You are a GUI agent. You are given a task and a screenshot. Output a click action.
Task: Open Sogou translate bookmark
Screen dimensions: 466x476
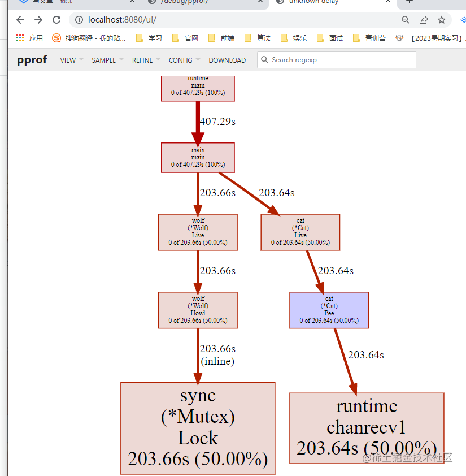89,38
